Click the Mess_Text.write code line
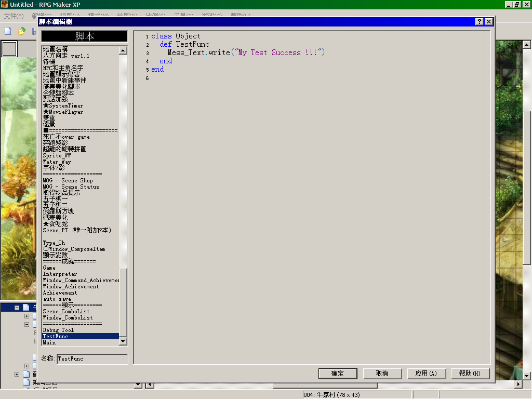Viewport: 532px width, 399px height. click(246, 52)
